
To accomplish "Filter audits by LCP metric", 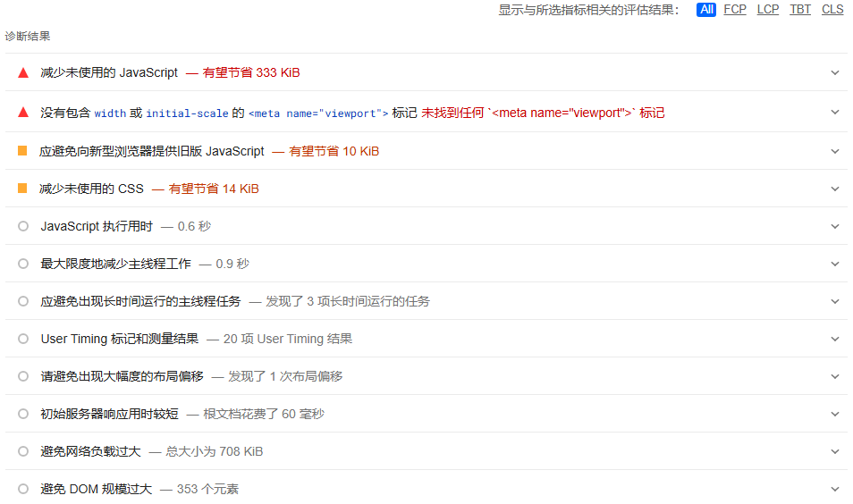I will pos(767,10).
